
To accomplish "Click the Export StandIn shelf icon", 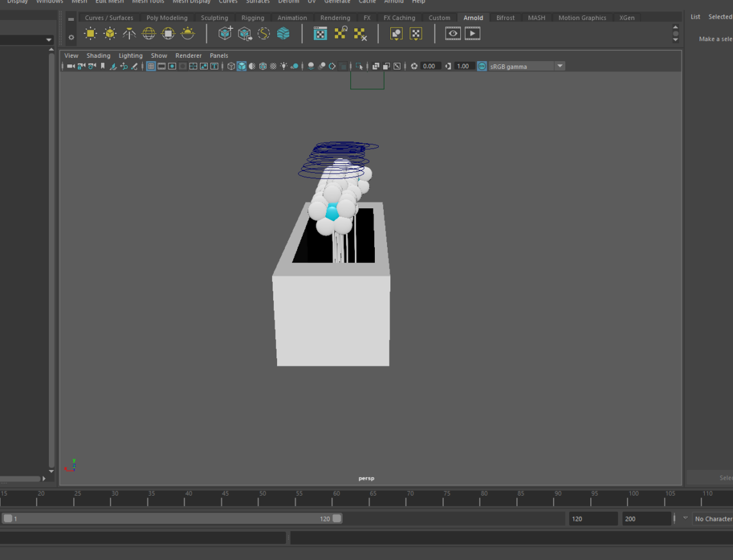I will tap(244, 33).
